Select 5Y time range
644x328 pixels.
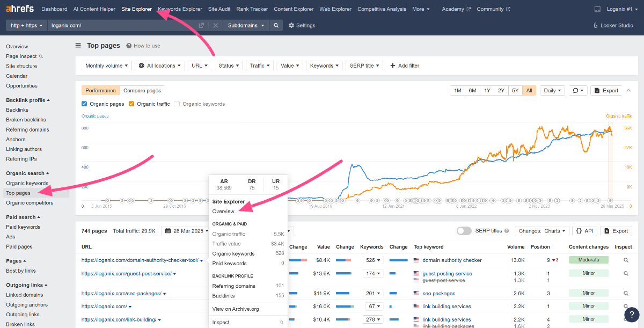coord(515,91)
